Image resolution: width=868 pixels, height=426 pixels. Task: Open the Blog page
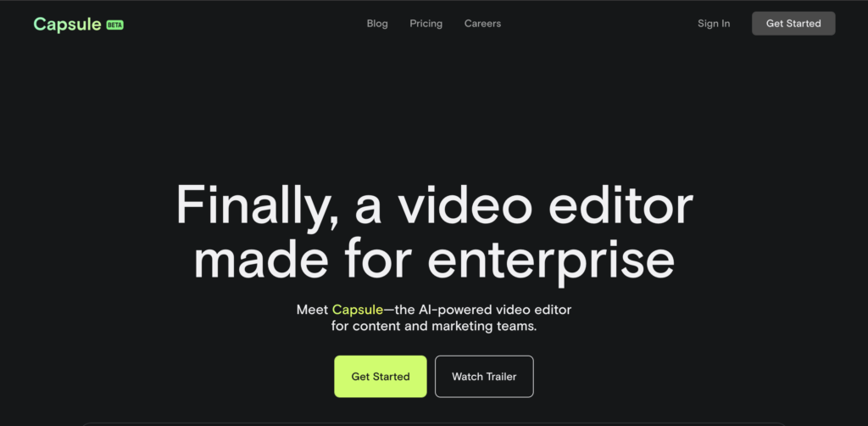pos(377,23)
